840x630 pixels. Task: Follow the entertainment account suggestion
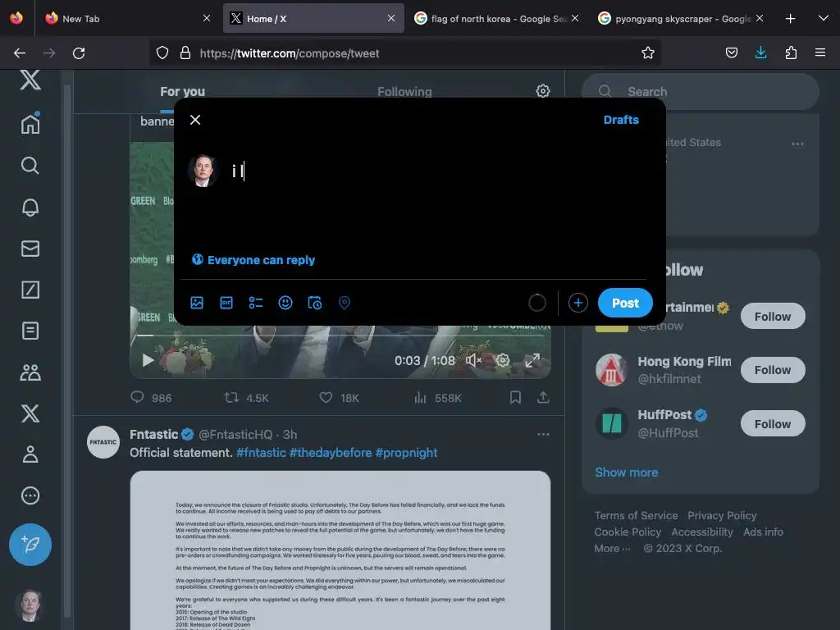tap(773, 316)
